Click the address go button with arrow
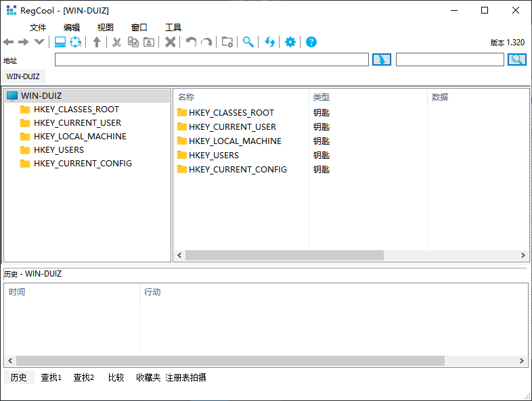Image resolution: width=532 pixels, height=401 pixels. coord(382,60)
